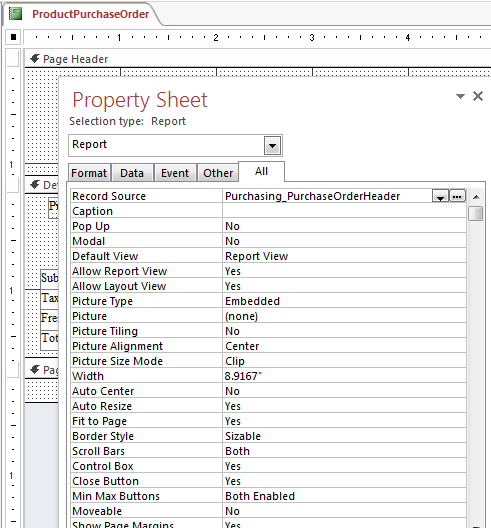Click the Caption property label
Image resolution: width=491 pixels, height=528 pixels.
pyautogui.click(x=92, y=211)
